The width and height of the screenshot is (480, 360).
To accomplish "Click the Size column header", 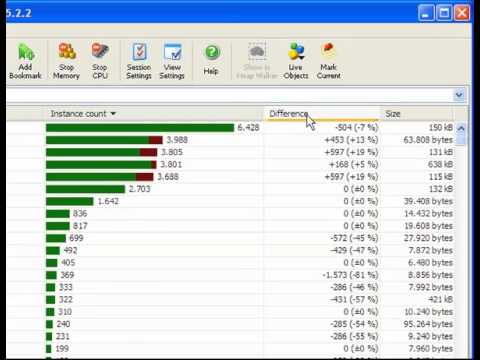I will [417, 114].
